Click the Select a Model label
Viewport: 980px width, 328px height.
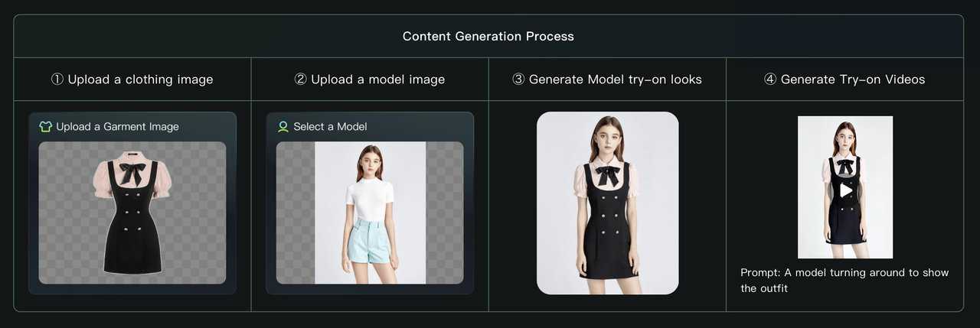coord(330,126)
